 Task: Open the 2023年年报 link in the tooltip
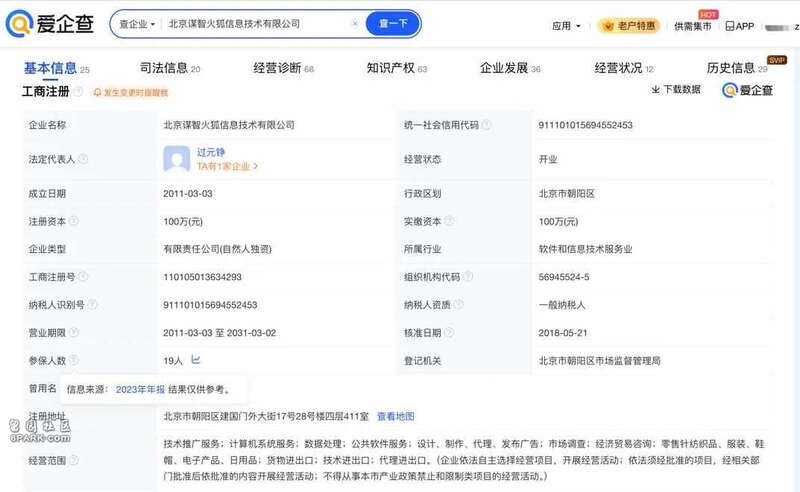[140, 389]
